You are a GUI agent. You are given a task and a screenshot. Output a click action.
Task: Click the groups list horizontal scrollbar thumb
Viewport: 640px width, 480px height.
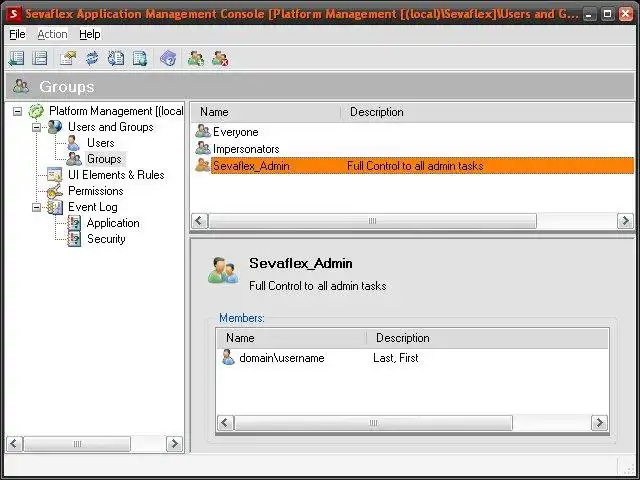coord(372,221)
